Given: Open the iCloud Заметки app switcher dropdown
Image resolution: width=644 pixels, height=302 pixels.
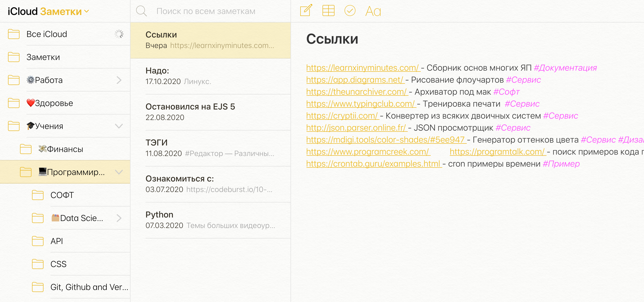Looking at the screenshot, I should pyautogui.click(x=86, y=11).
